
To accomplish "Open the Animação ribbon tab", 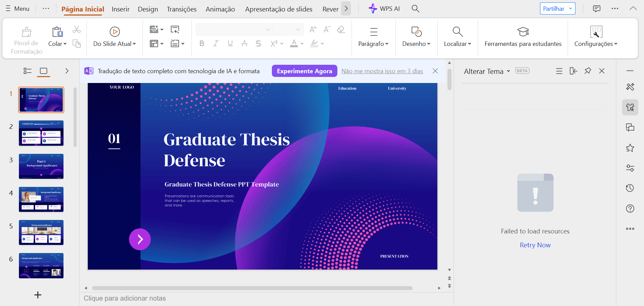I will point(220,9).
